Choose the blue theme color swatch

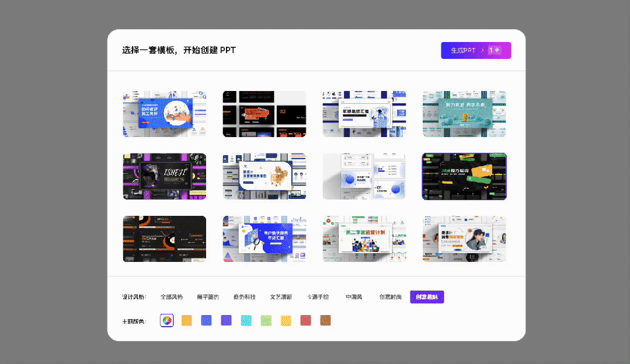206,320
